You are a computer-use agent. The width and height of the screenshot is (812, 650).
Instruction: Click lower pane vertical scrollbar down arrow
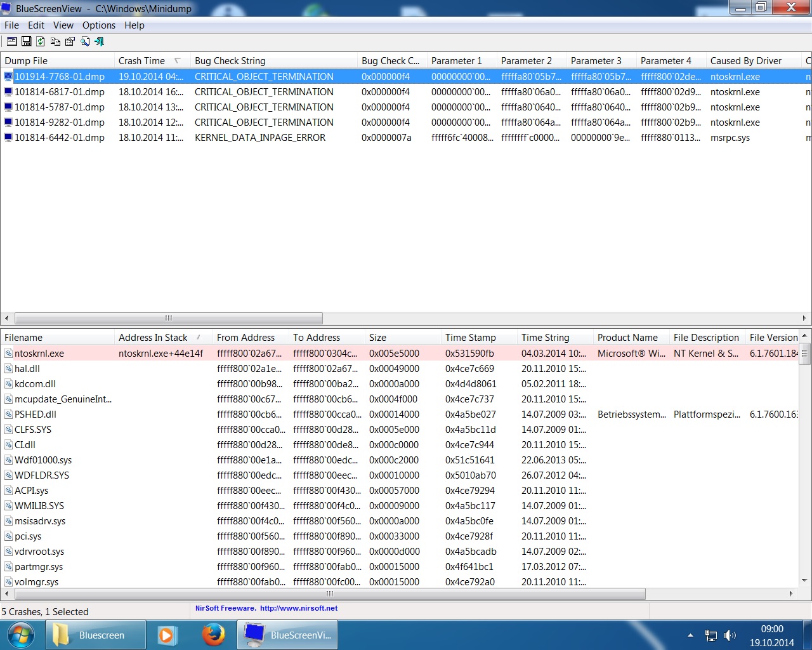point(805,580)
